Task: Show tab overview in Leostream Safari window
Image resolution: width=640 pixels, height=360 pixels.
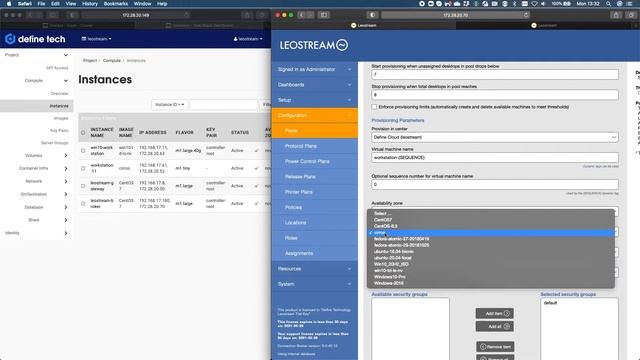Action: click(631, 15)
